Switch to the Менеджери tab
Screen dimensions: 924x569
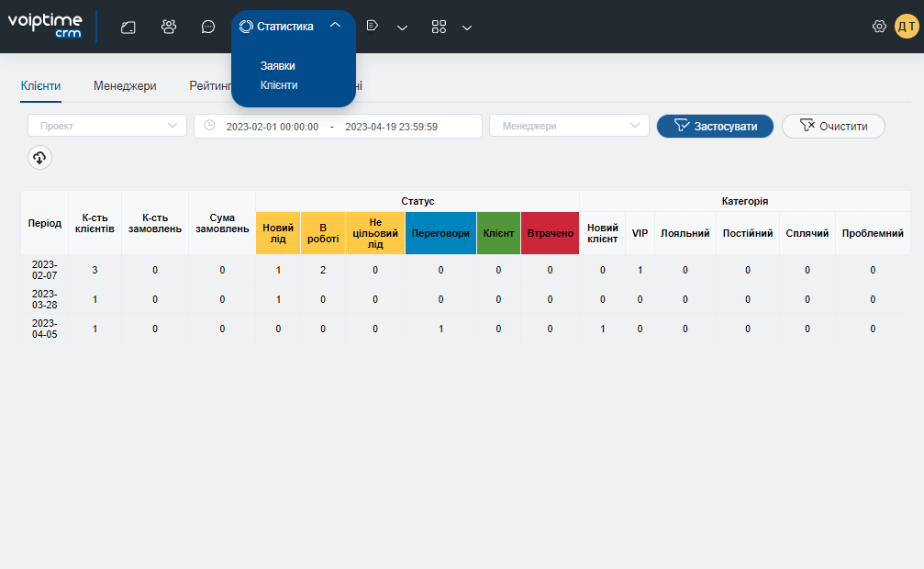point(125,86)
